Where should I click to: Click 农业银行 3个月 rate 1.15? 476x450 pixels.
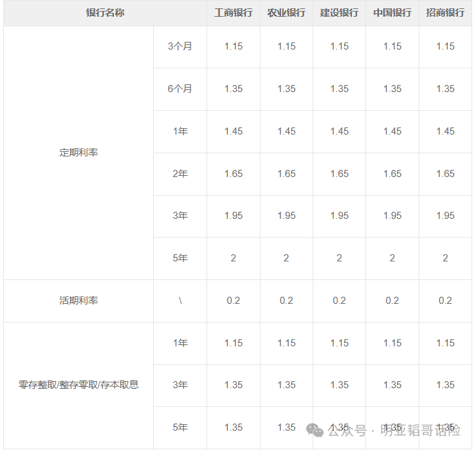point(286,46)
